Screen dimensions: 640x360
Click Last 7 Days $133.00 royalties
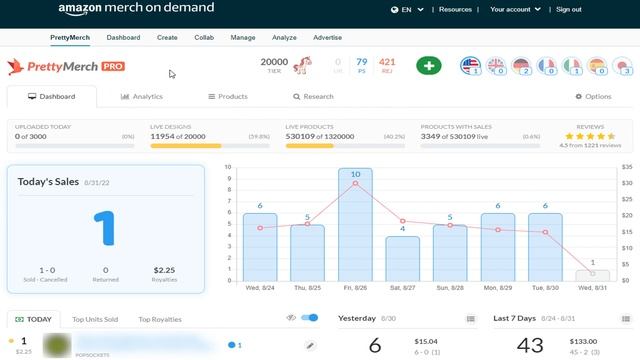pyautogui.click(x=583, y=341)
